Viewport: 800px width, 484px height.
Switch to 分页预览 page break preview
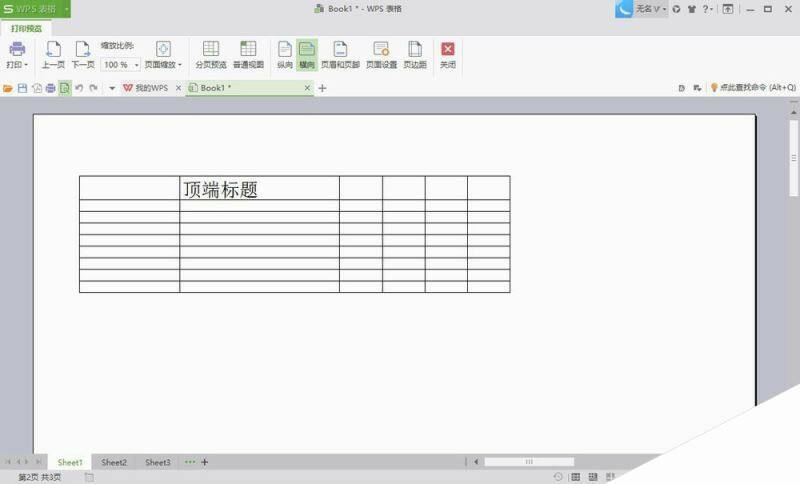(x=211, y=55)
